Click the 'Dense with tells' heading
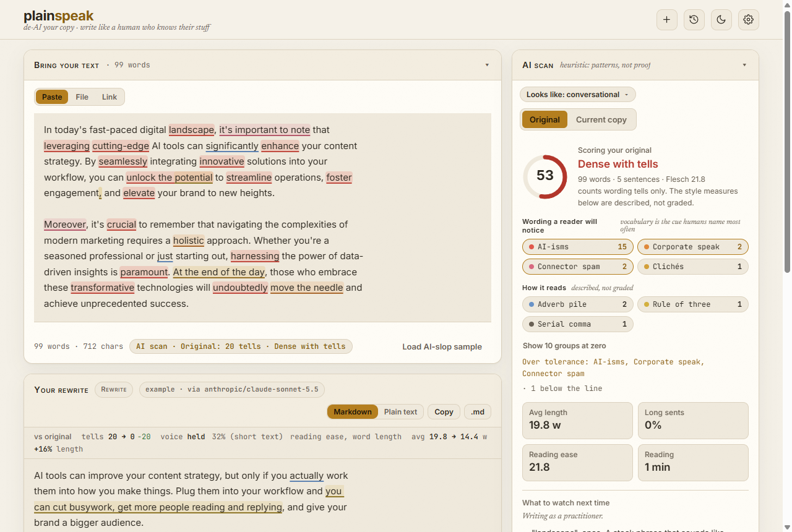The image size is (792, 532). tap(618, 164)
